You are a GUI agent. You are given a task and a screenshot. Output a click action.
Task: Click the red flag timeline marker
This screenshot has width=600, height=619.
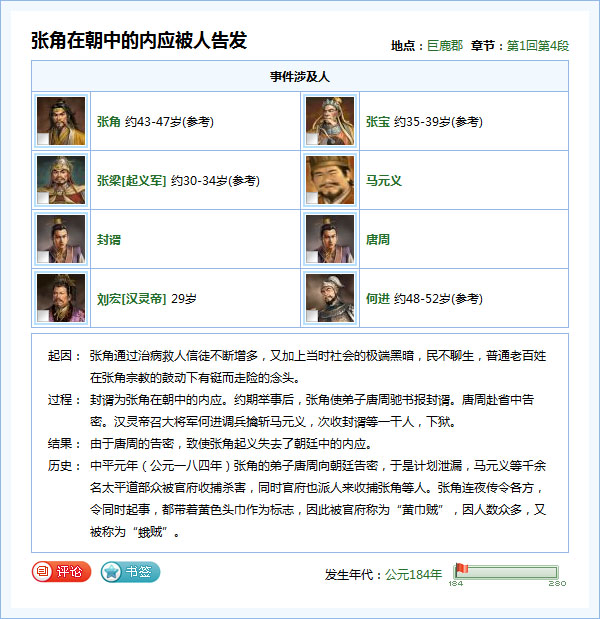[461, 570]
